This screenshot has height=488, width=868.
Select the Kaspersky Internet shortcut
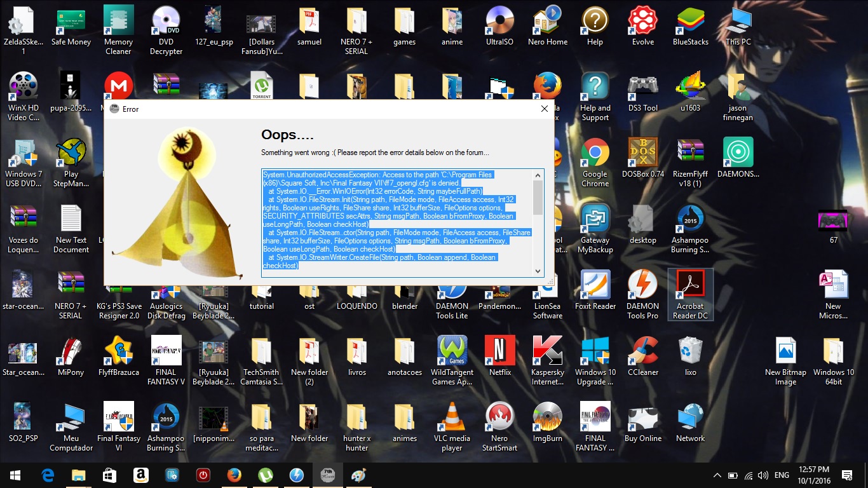548,361
